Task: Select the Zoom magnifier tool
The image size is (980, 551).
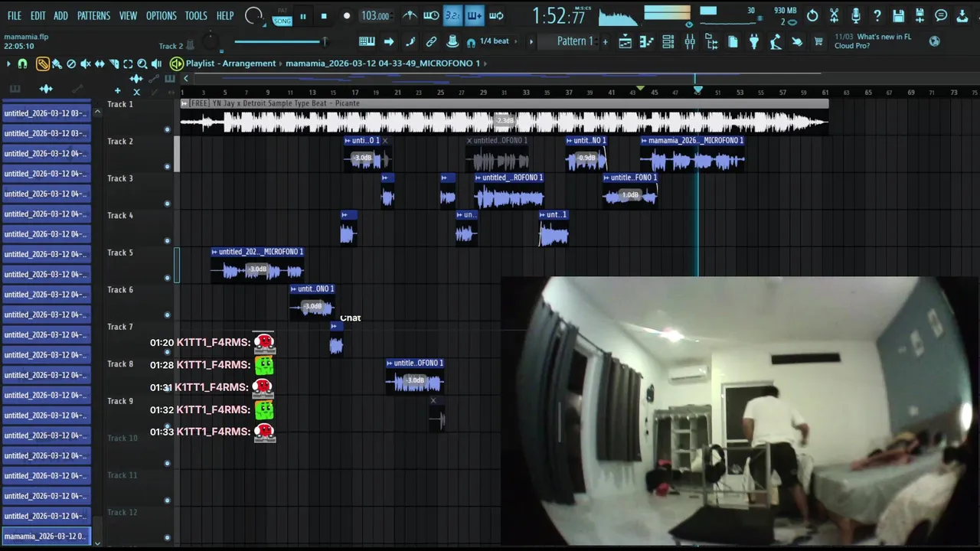Action: pos(142,64)
